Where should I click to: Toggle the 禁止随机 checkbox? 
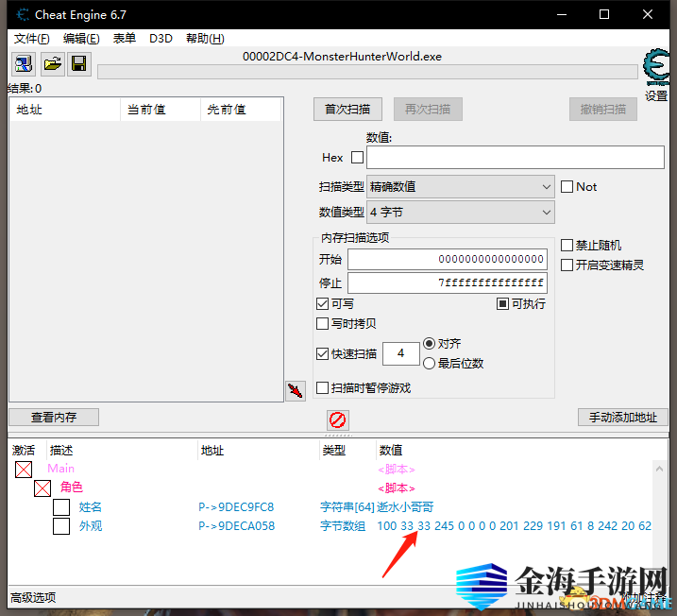click(x=567, y=246)
